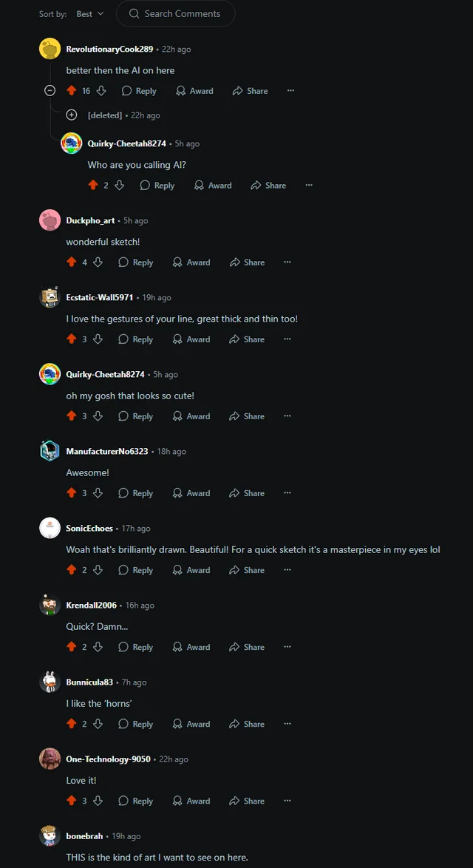Open Krendall2006's profile link
Screen dimensions: 473x868
(92, 605)
